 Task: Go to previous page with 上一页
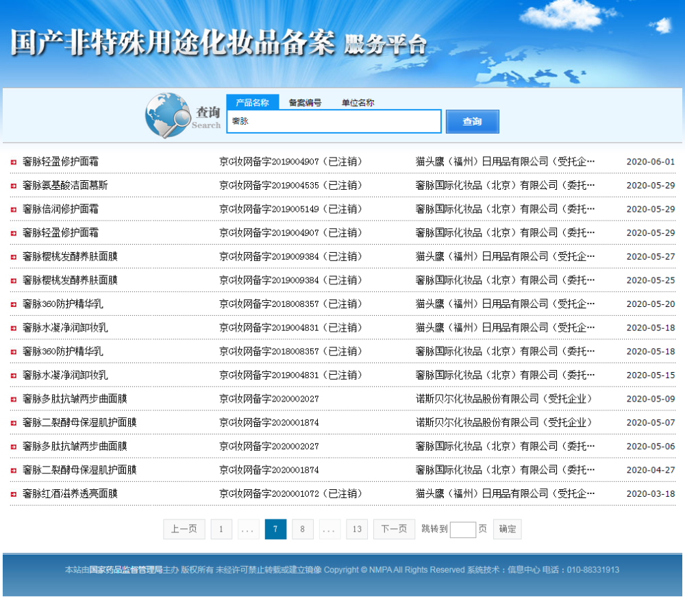tap(184, 529)
